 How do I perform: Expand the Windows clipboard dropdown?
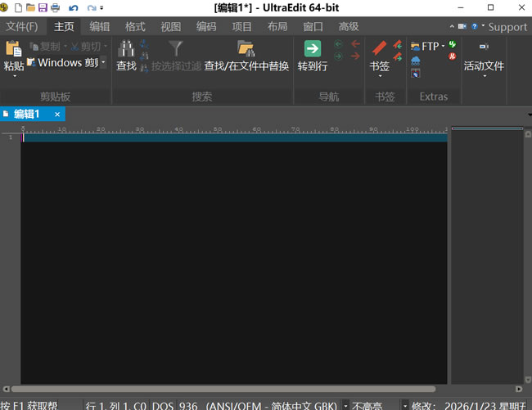coord(103,62)
